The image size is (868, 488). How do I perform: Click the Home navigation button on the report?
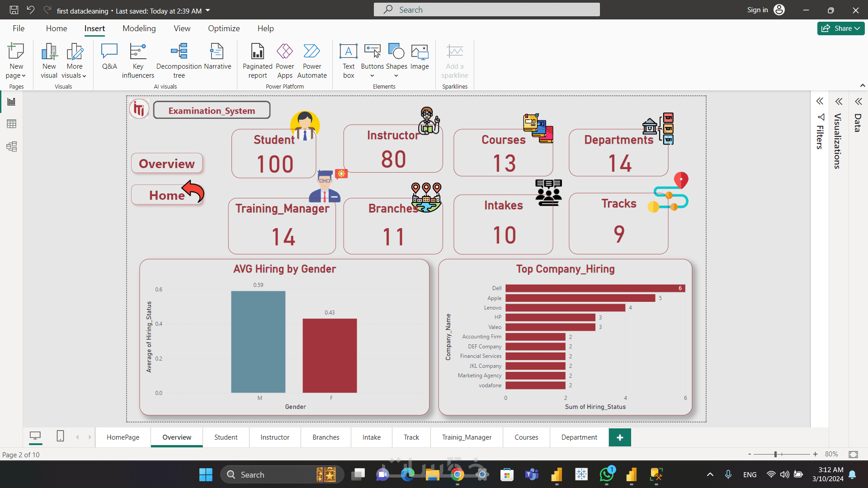[x=167, y=195]
